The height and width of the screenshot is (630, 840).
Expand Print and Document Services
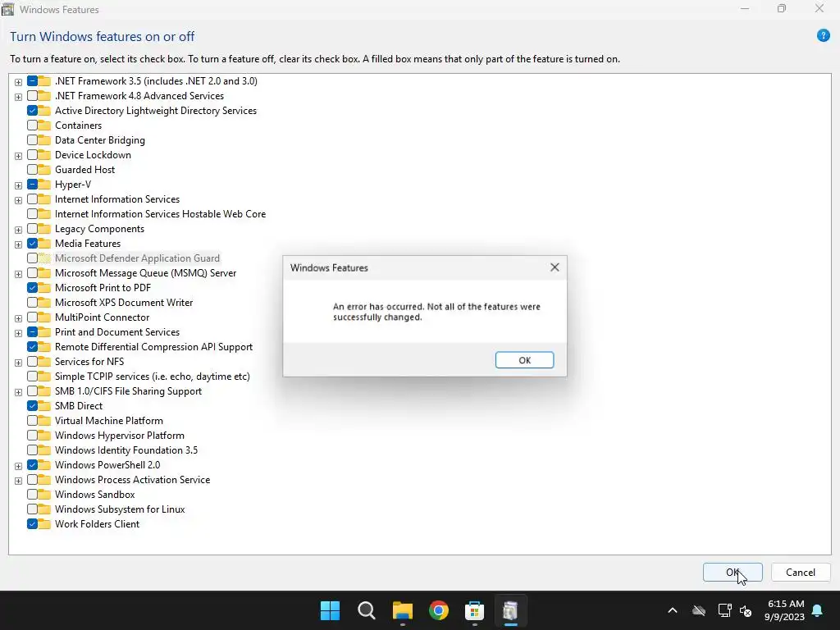[x=18, y=333]
